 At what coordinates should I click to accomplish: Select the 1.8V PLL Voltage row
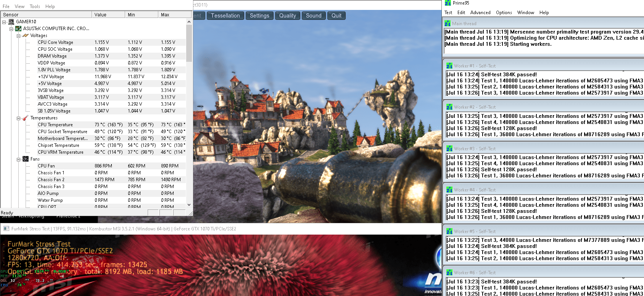point(111,70)
